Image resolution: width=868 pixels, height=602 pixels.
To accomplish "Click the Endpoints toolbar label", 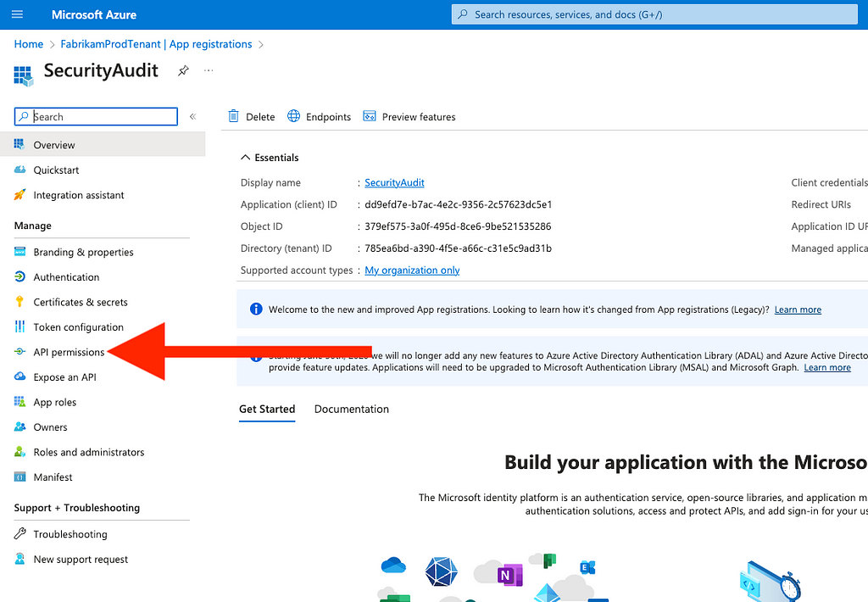I will (x=328, y=117).
